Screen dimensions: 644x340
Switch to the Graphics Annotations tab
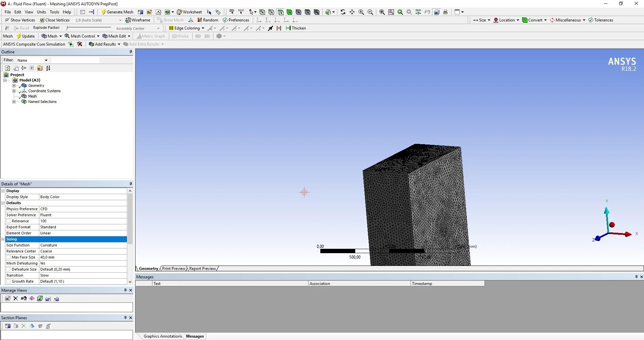click(163, 336)
